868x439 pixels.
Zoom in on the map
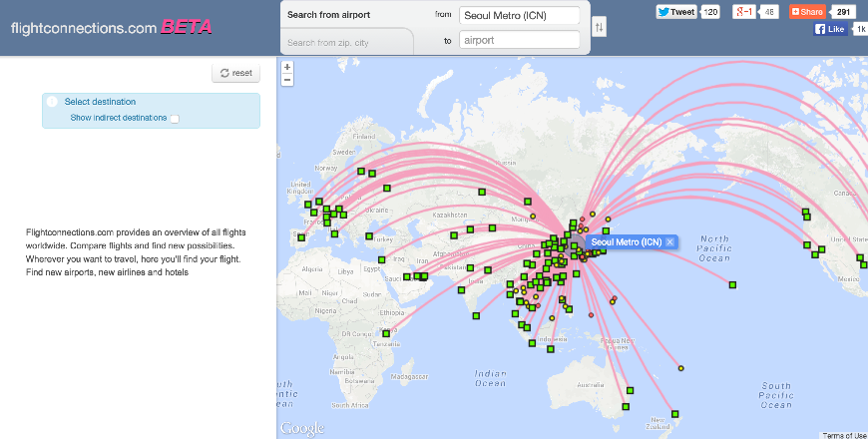pyautogui.click(x=286, y=67)
